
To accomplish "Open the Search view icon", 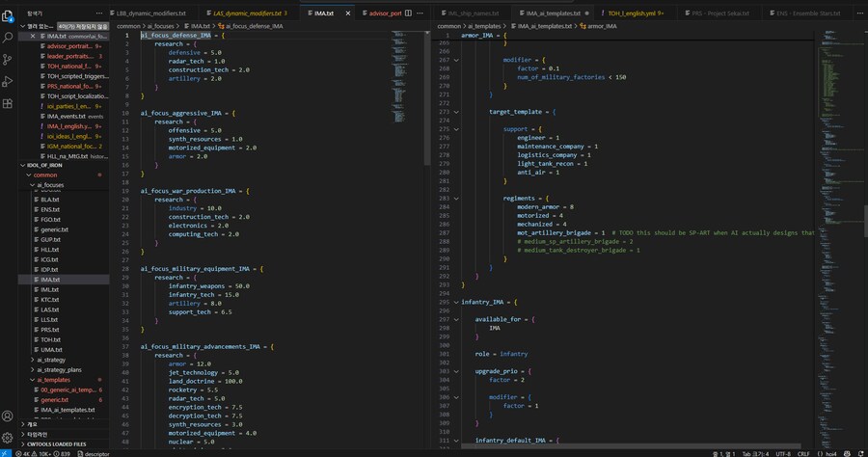I will 8,38.
